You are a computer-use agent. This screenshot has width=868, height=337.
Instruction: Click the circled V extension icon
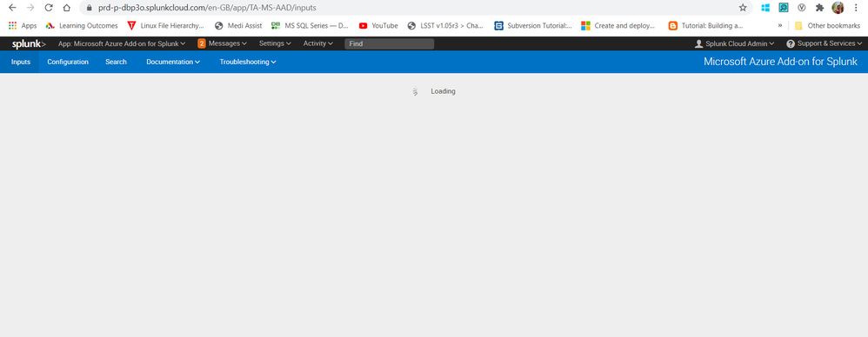point(801,8)
